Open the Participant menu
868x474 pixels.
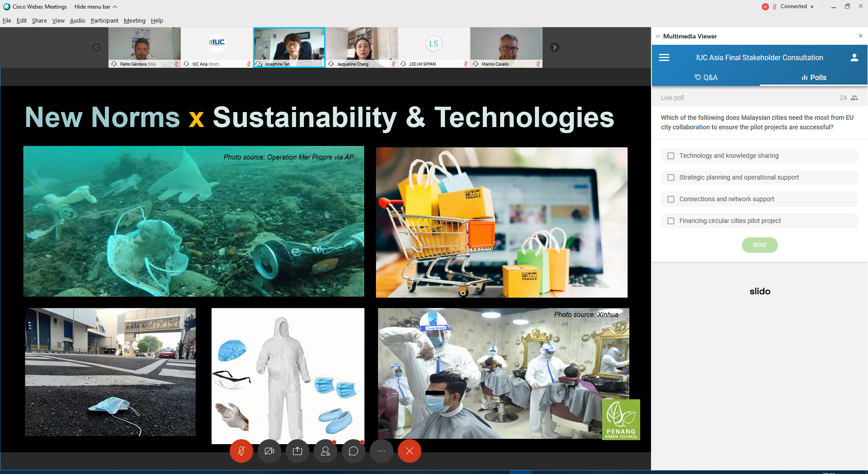(x=104, y=21)
